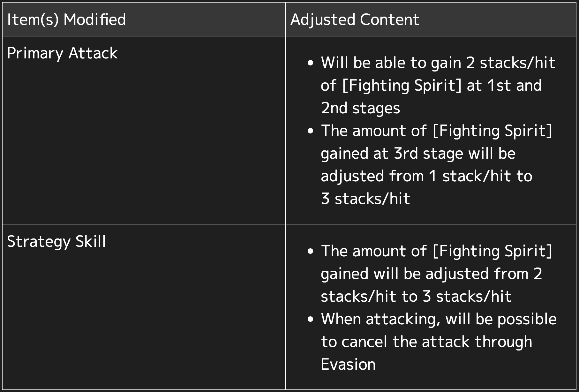Screen dimensions: 579x392
Task: Click the '3 stacks/hit' line in Primary Attack
Action: point(365,199)
